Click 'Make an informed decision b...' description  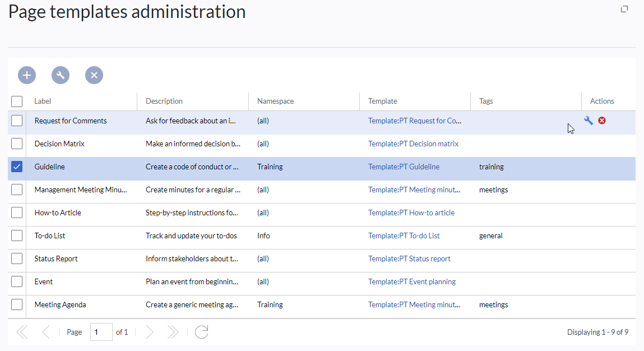193,144
